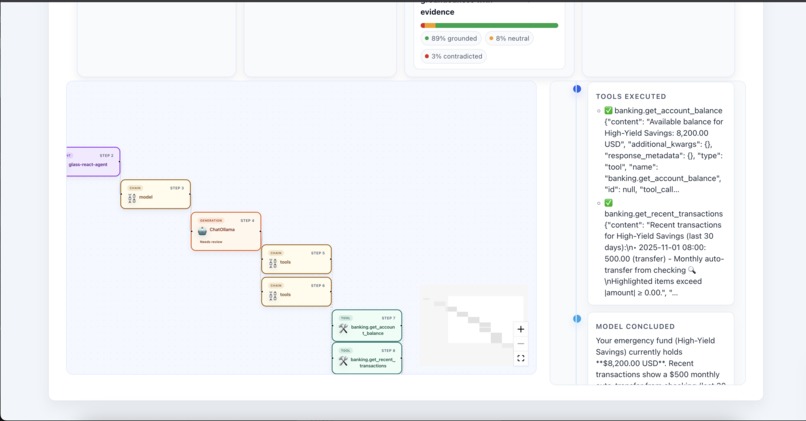Viewport: 806px width, 421px height.
Task: Click the banking.get_account_balance text in tools list
Action: pos(668,111)
